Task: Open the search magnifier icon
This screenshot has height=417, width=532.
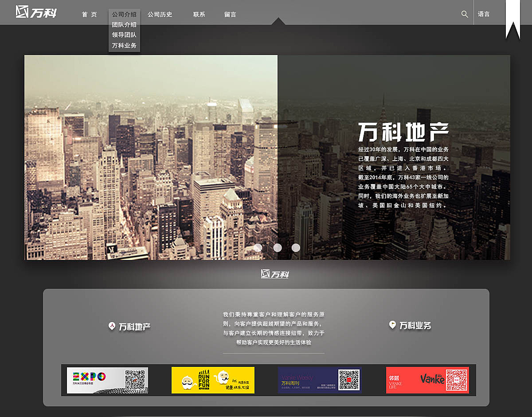Action: coord(465,14)
